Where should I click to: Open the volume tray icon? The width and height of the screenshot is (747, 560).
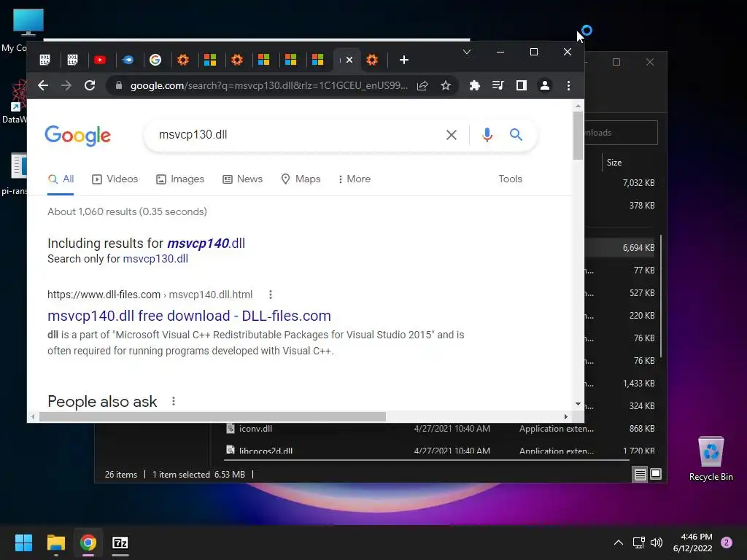(657, 542)
